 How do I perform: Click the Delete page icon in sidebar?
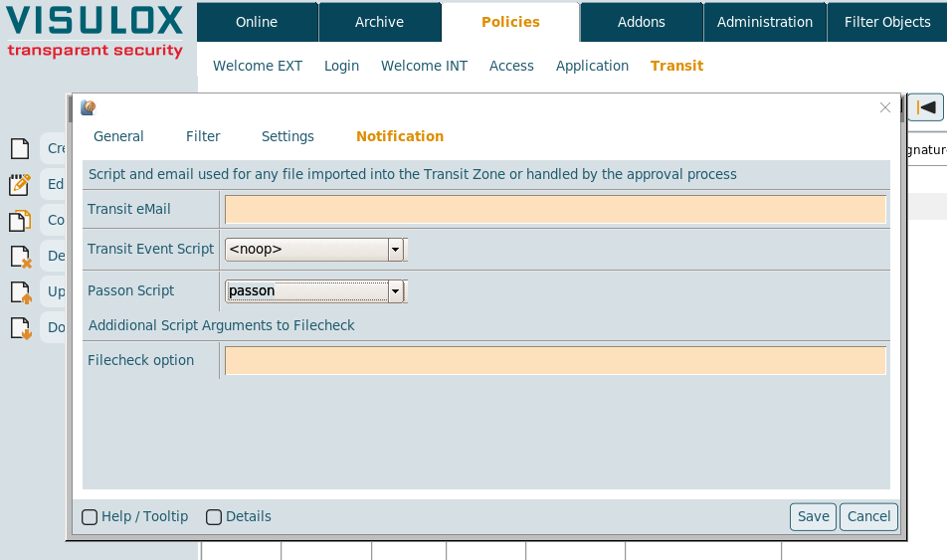(20, 257)
